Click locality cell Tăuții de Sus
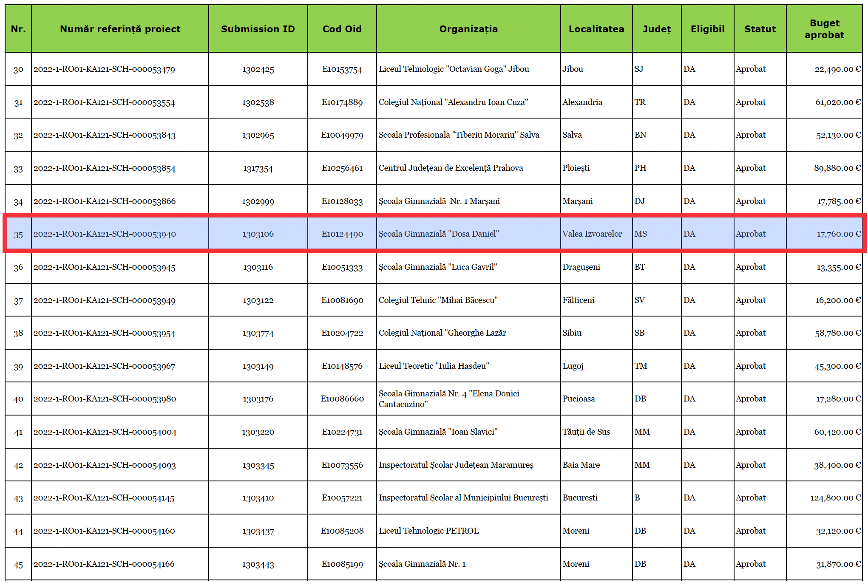 [586, 432]
